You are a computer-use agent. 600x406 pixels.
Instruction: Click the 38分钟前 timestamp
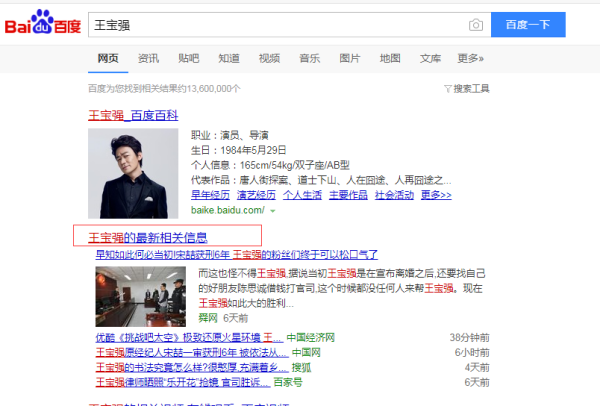tap(470, 338)
